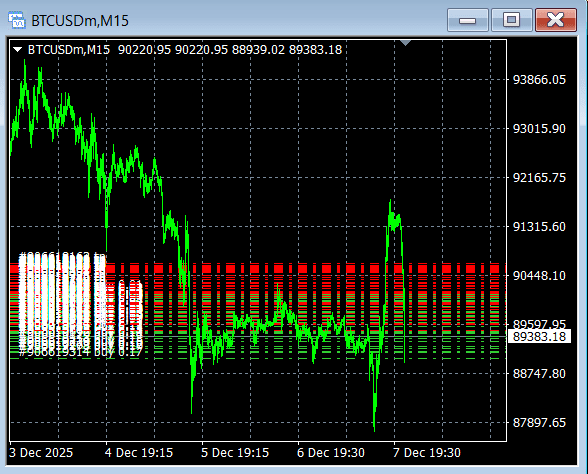Close the BTCUSDm,M15 chart window
Screen dimensions: 588x474
556,20
